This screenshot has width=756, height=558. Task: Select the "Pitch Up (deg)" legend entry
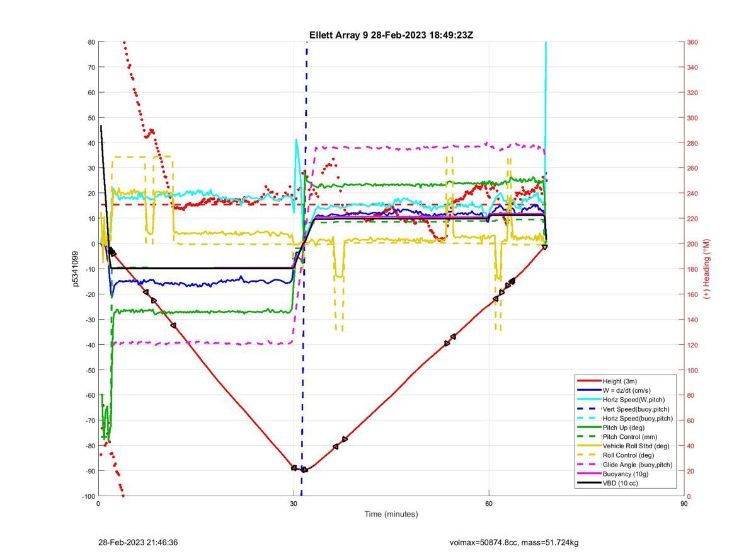point(624,427)
